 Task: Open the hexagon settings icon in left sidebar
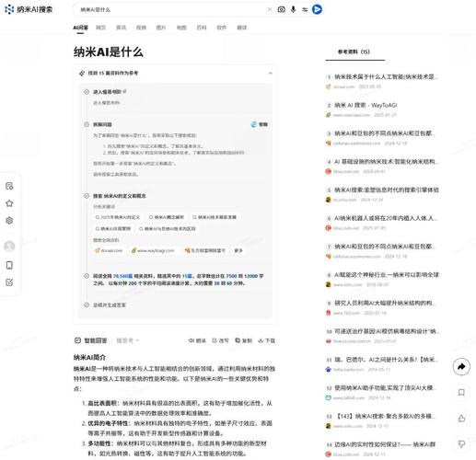[x=9, y=221]
